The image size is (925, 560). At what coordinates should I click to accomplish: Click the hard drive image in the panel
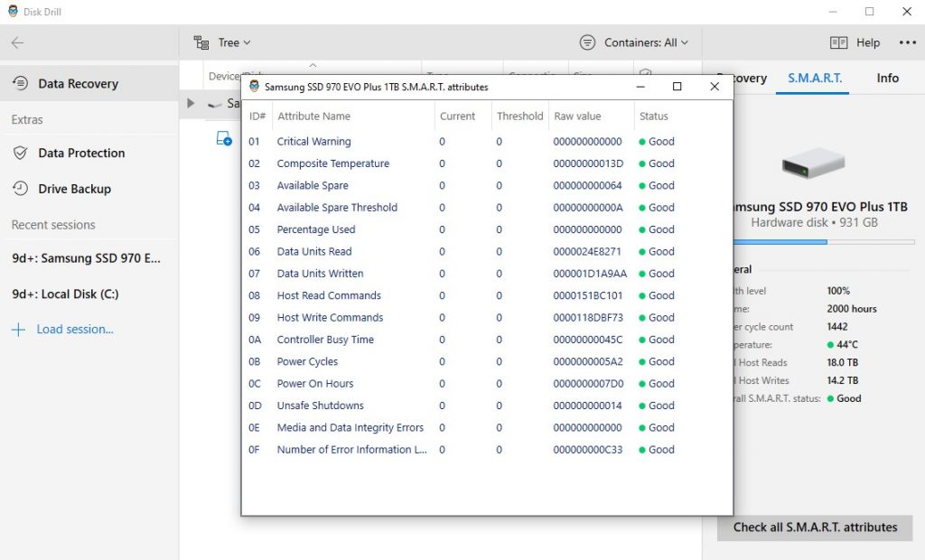[813, 163]
